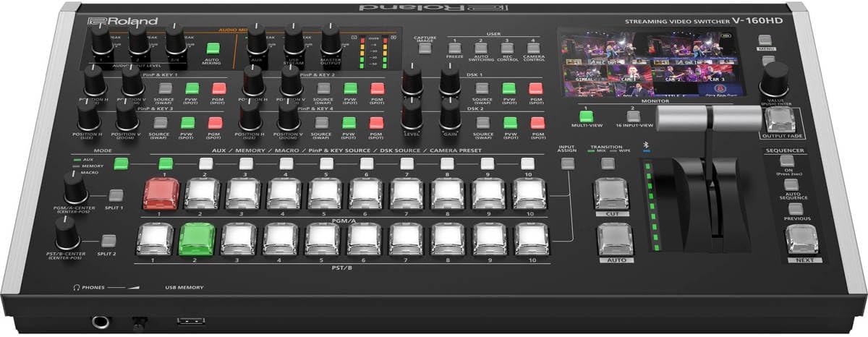Select MONITOR 2 16 INPUT-VIEW button
This screenshot has width=868, height=337.
coord(633,116)
